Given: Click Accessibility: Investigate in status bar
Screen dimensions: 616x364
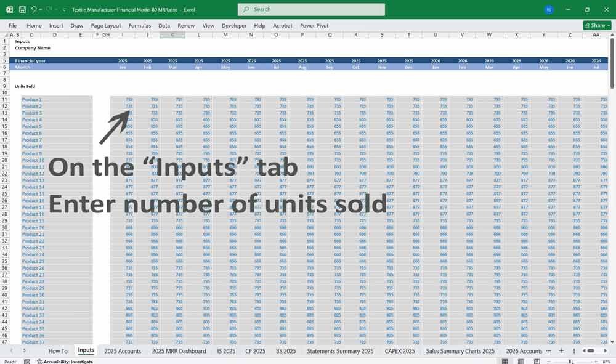Looking at the screenshot, I should coord(68,362).
